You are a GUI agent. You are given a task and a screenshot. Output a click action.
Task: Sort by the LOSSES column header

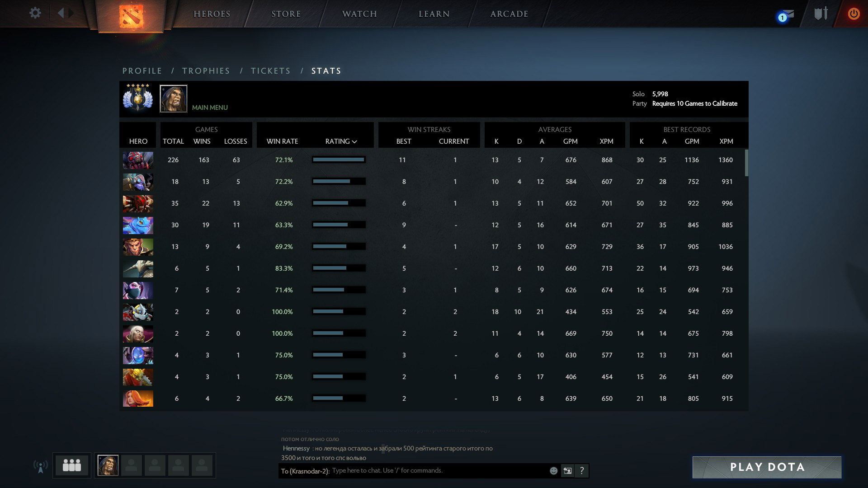point(236,141)
